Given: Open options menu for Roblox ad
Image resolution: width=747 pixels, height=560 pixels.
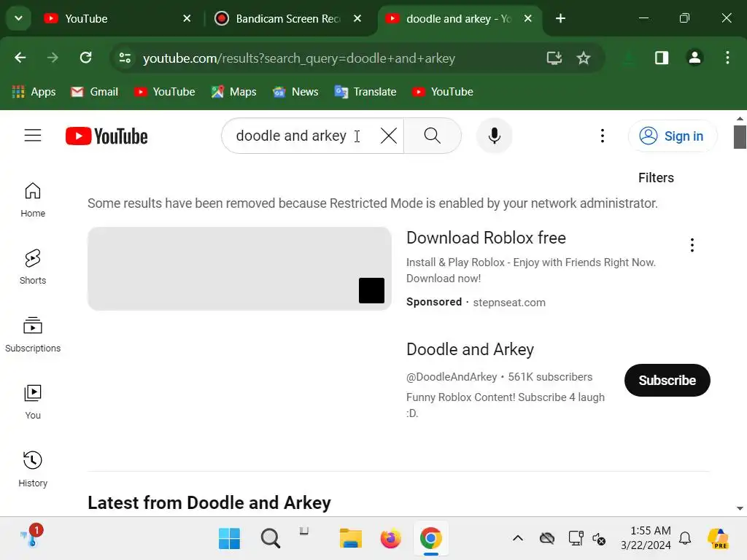Looking at the screenshot, I should (692, 245).
